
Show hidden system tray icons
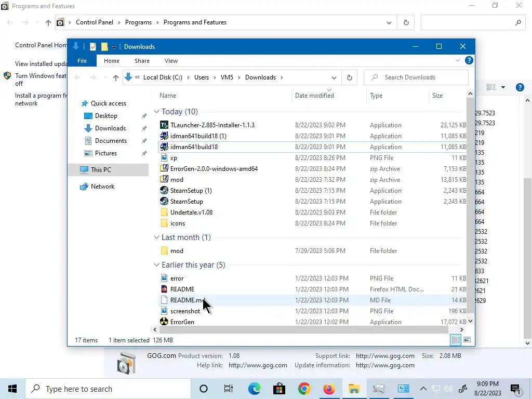coord(423,389)
